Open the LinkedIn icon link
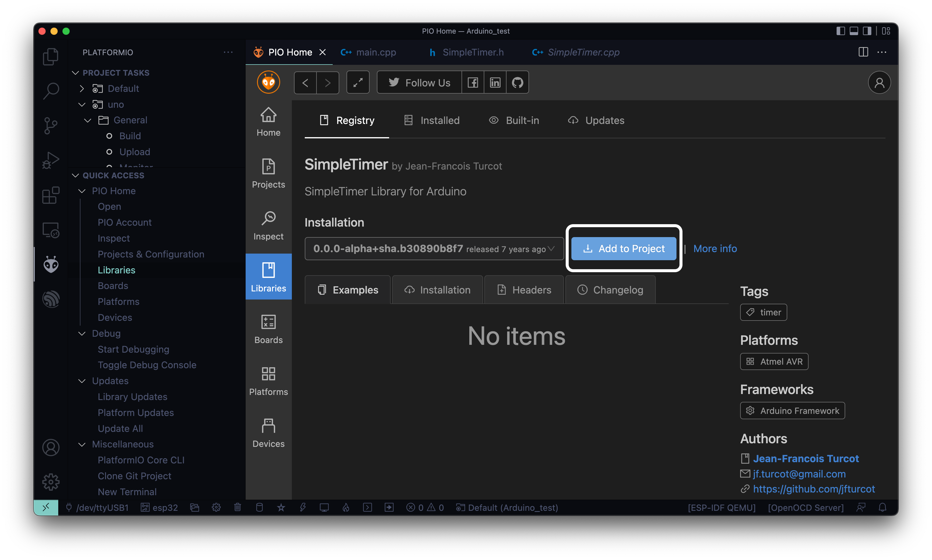 [x=495, y=82]
